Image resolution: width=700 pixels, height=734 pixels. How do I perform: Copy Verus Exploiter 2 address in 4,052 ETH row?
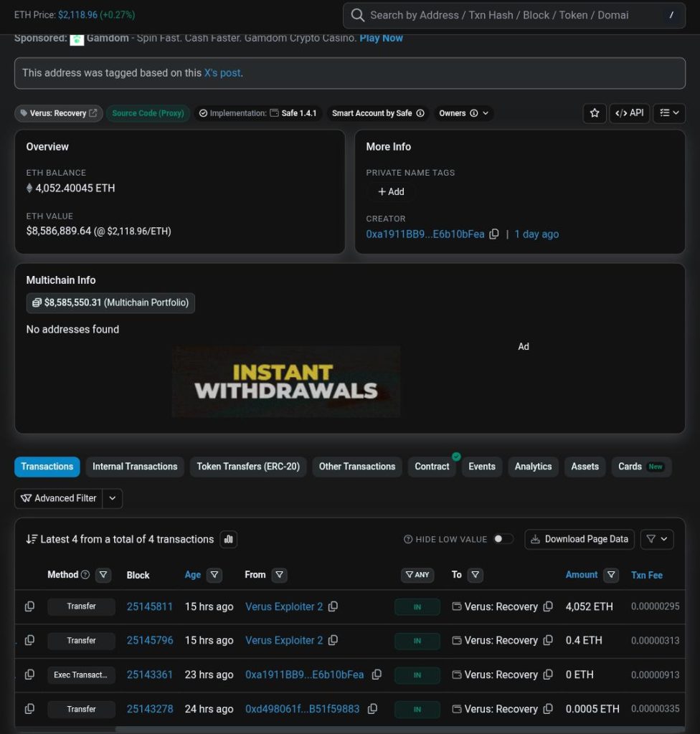pyautogui.click(x=333, y=606)
